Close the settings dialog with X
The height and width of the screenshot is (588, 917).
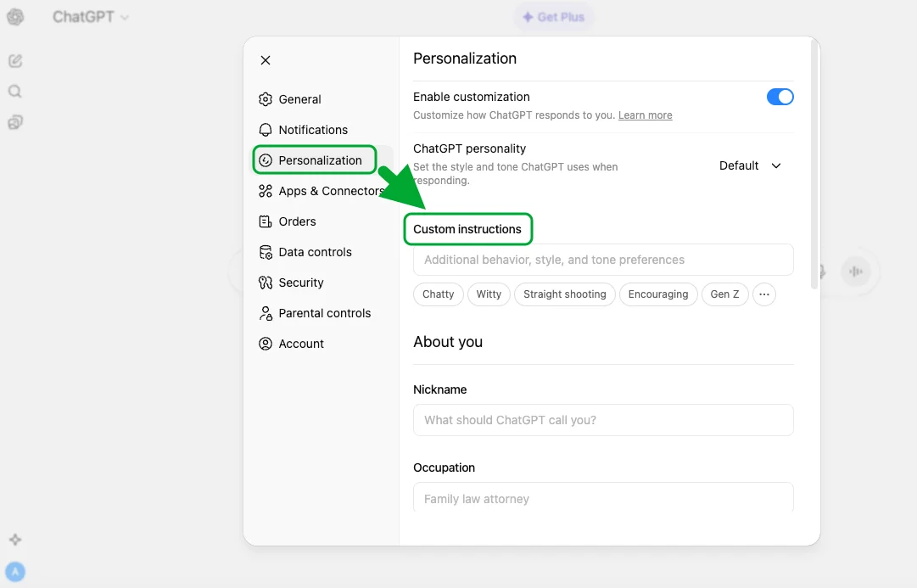click(266, 60)
